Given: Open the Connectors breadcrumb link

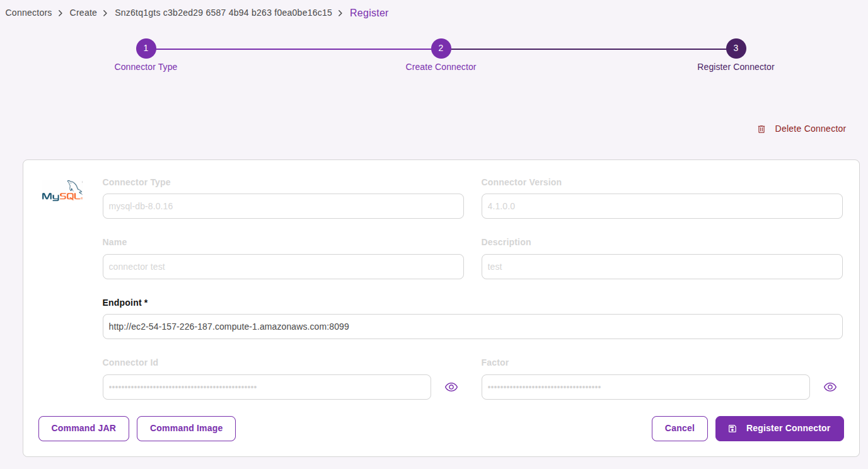Looking at the screenshot, I should tap(28, 12).
